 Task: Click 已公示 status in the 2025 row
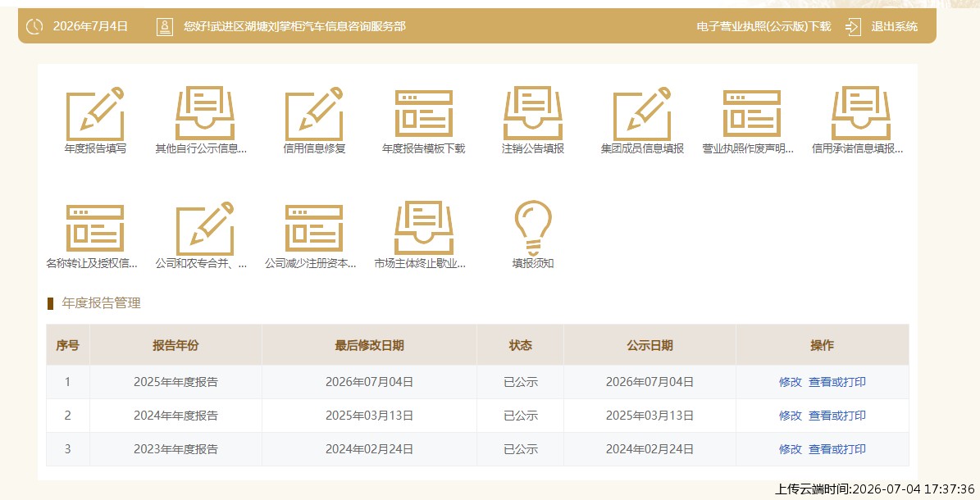click(521, 382)
